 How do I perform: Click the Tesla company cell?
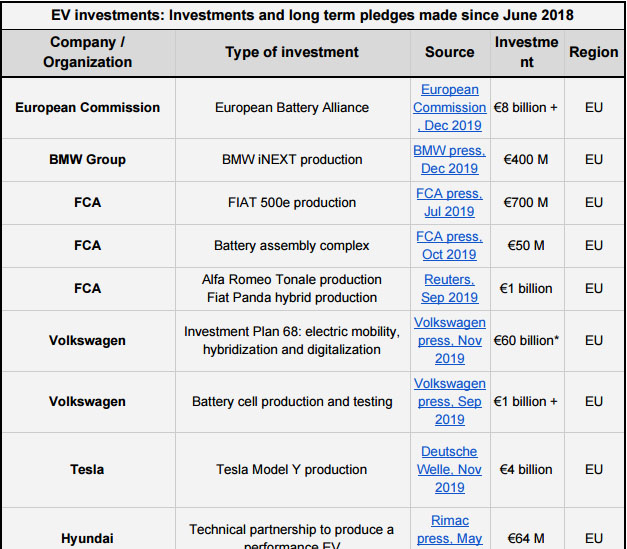(x=87, y=469)
